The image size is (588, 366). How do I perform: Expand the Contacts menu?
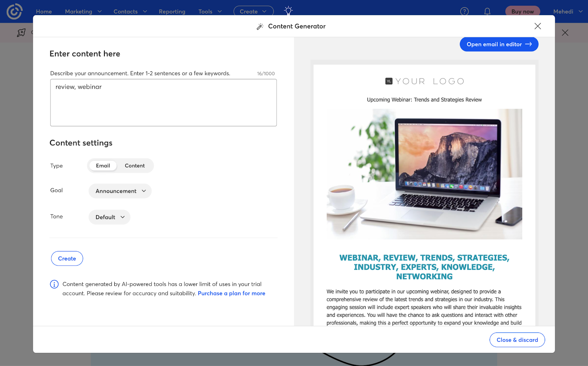coord(130,11)
